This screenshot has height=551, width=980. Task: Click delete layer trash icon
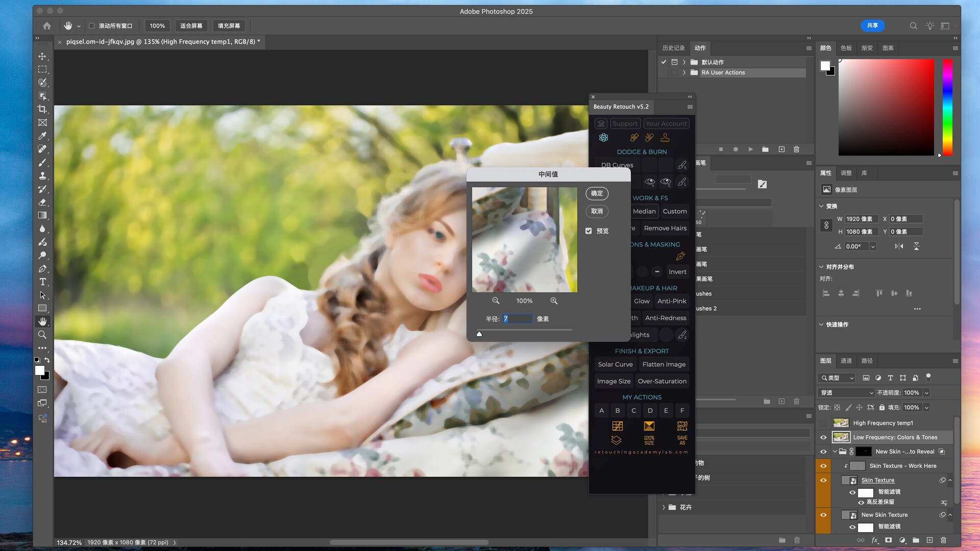(943, 540)
